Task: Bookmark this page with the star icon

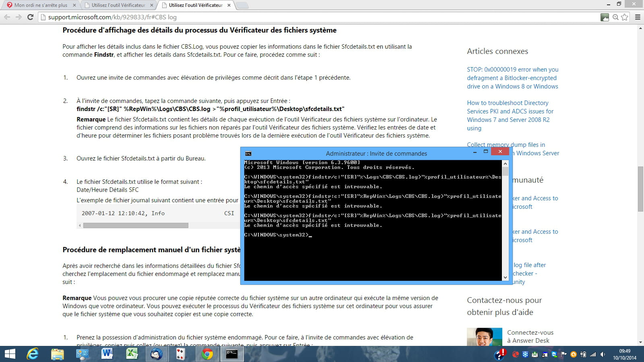Action: 624,17
